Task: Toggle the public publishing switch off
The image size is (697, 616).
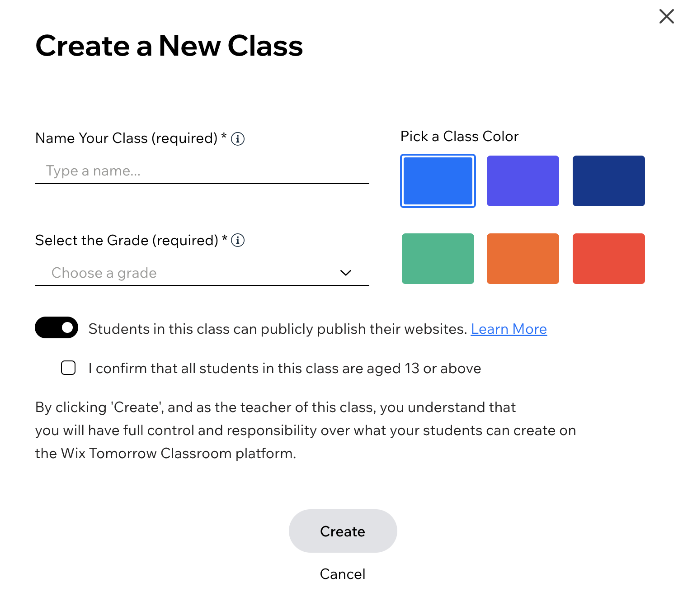Action: click(57, 327)
